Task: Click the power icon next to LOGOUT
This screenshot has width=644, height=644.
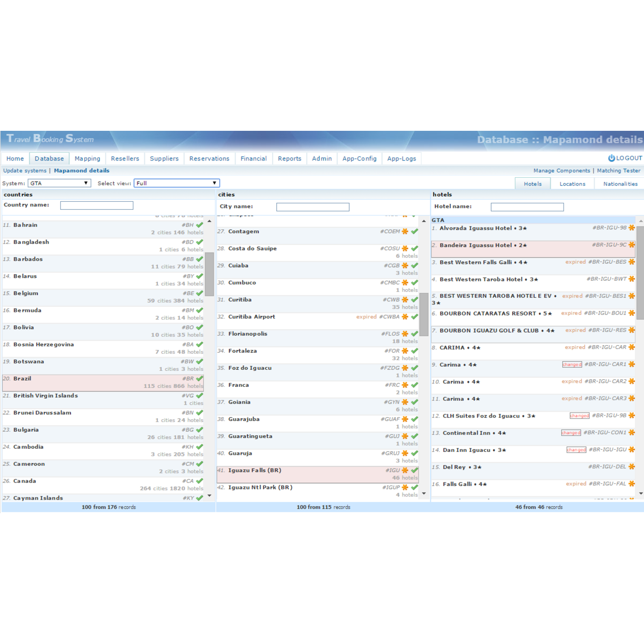Action: click(611, 158)
